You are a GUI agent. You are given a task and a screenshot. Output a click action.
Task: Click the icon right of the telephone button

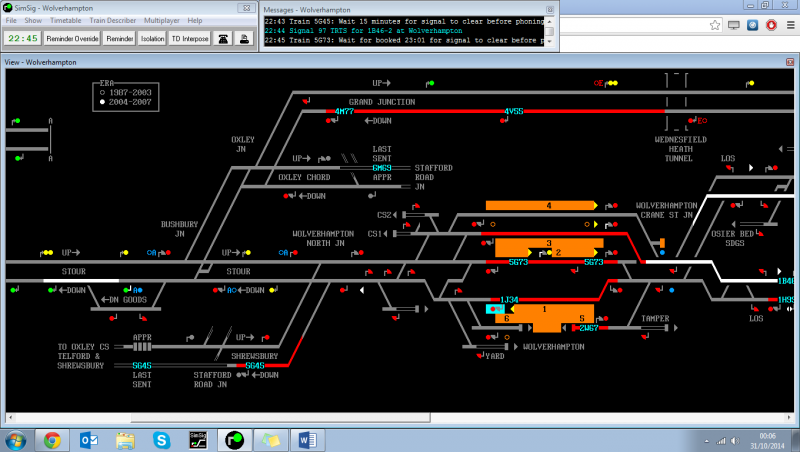244,39
